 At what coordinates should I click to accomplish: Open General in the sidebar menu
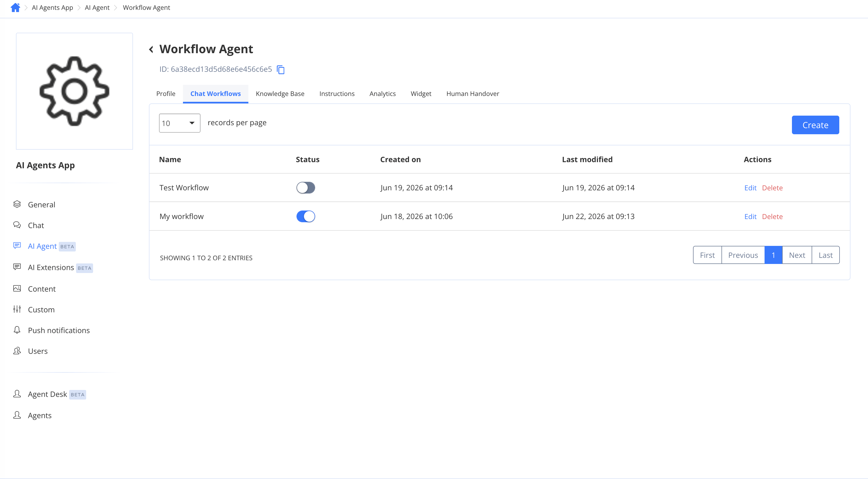41,204
